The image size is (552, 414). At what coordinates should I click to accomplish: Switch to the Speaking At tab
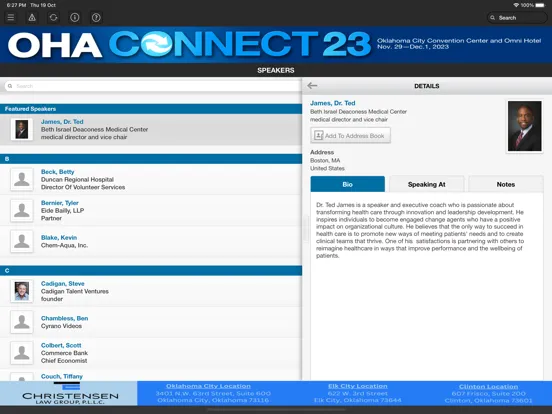(427, 184)
